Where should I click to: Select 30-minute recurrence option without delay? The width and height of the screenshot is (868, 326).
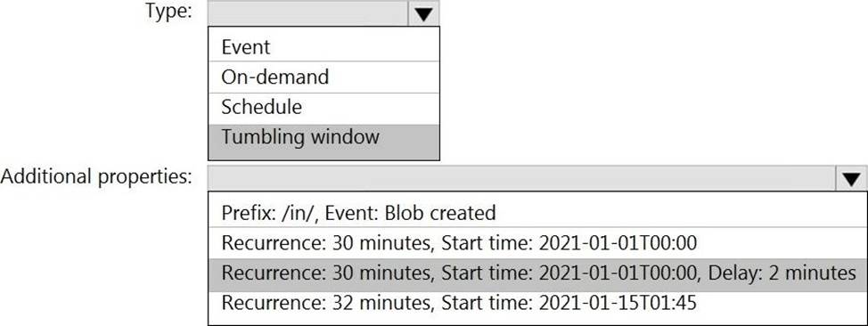coord(537,242)
